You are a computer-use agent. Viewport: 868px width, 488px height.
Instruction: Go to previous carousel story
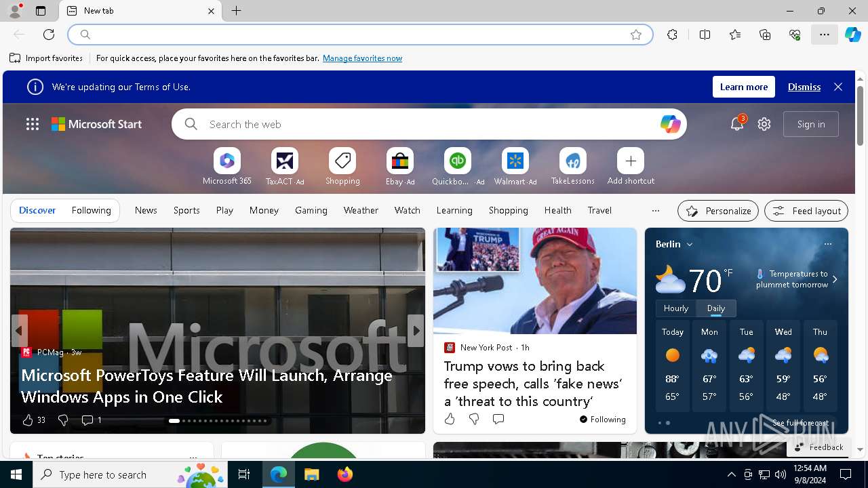pyautogui.click(x=19, y=331)
